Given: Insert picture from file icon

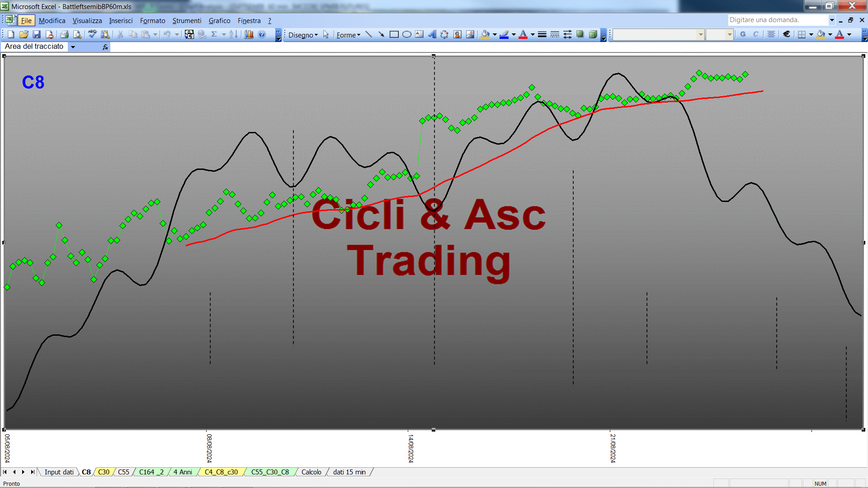Looking at the screenshot, I should [x=470, y=35].
